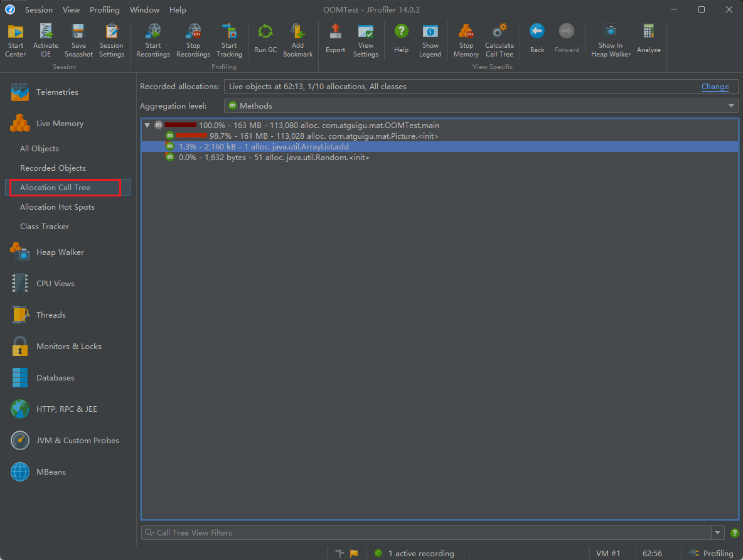This screenshot has width=743, height=560.
Task: Open the View menu
Action: click(x=71, y=9)
